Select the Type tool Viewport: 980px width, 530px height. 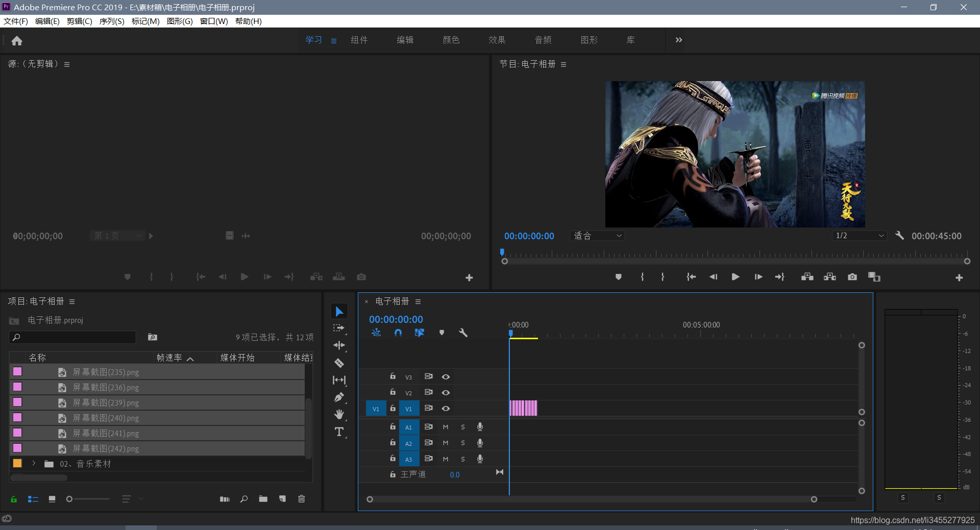[339, 432]
